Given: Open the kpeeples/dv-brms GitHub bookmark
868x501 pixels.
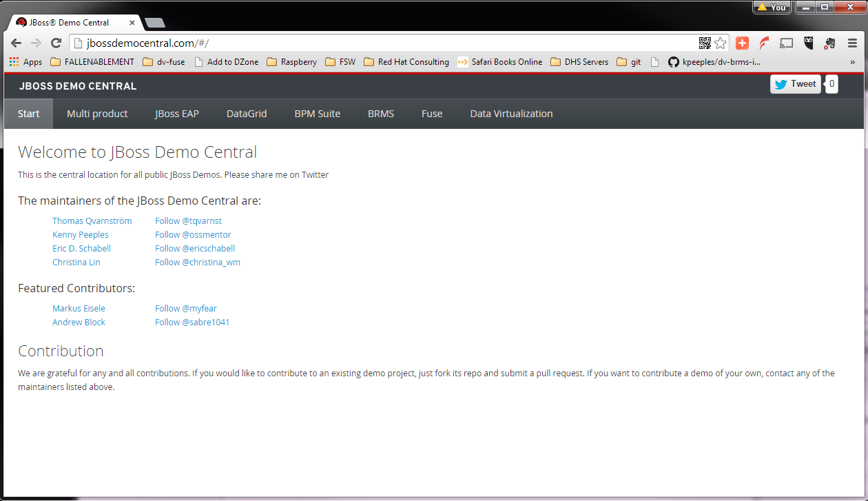Looking at the screenshot, I should pyautogui.click(x=714, y=62).
